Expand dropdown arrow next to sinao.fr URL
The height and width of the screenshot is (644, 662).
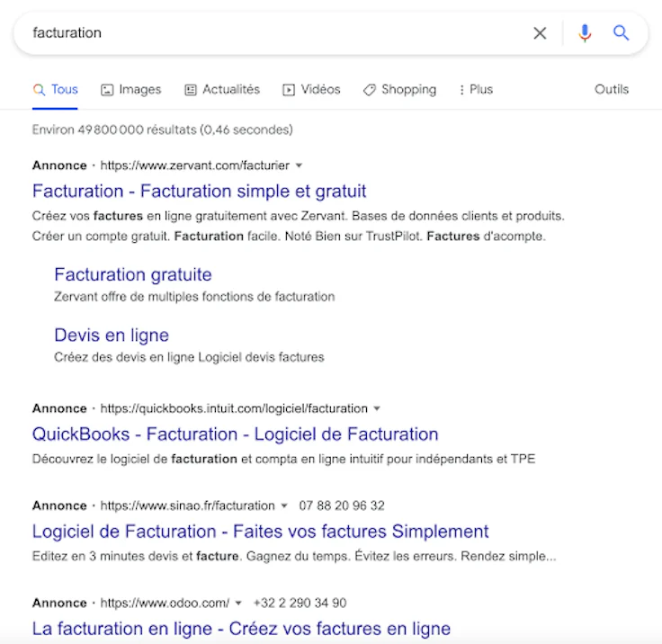pyautogui.click(x=284, y=505)
